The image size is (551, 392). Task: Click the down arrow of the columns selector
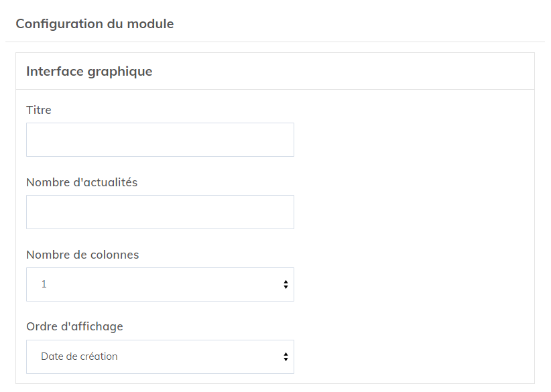pyautogui.click(x=286, y=287)
